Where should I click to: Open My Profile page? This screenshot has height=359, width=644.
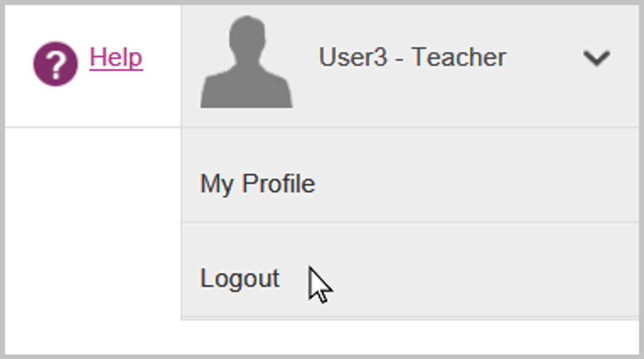(x=258, y=183)
